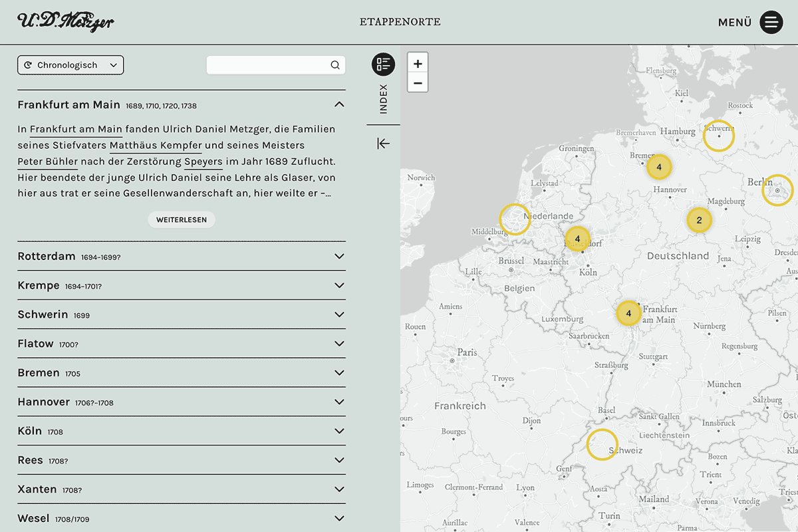798x532 pixels.
Task: Click the Xanten list heading
Action: pyautogui.click(x=37, y=489)
